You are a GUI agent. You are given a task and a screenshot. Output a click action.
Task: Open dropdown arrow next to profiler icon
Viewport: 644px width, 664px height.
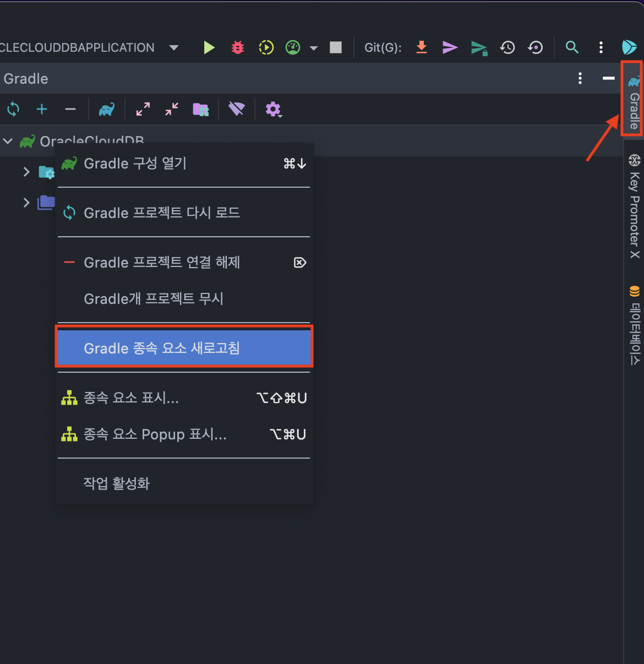(314, 48)
